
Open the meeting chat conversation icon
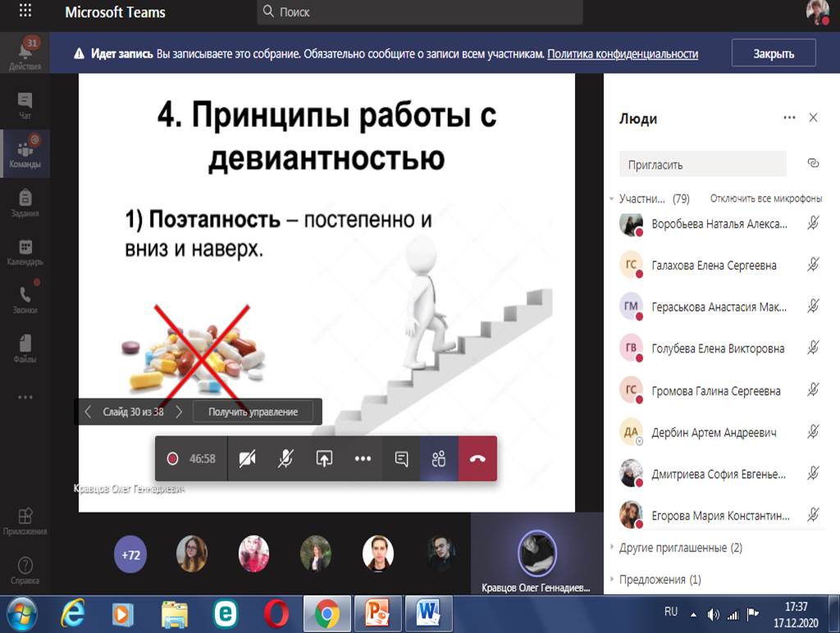[401, 458]
